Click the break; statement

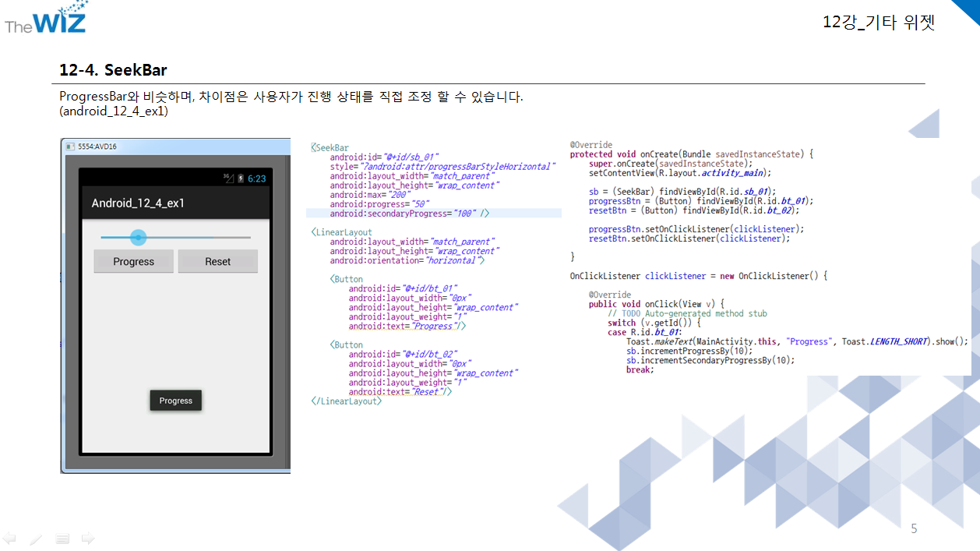tap(640, 369)
